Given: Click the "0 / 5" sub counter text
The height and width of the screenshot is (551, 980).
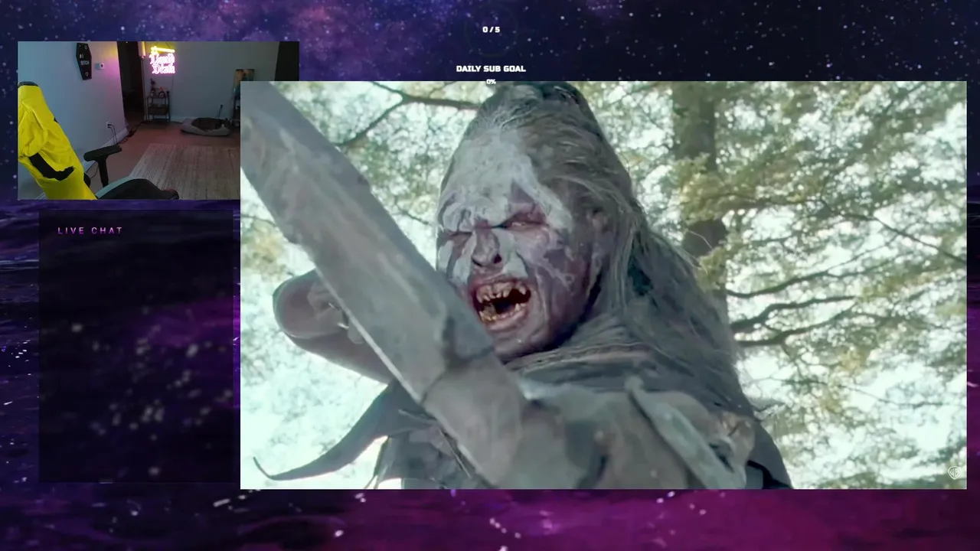Looking at the screenshot, I should (491, 30).
